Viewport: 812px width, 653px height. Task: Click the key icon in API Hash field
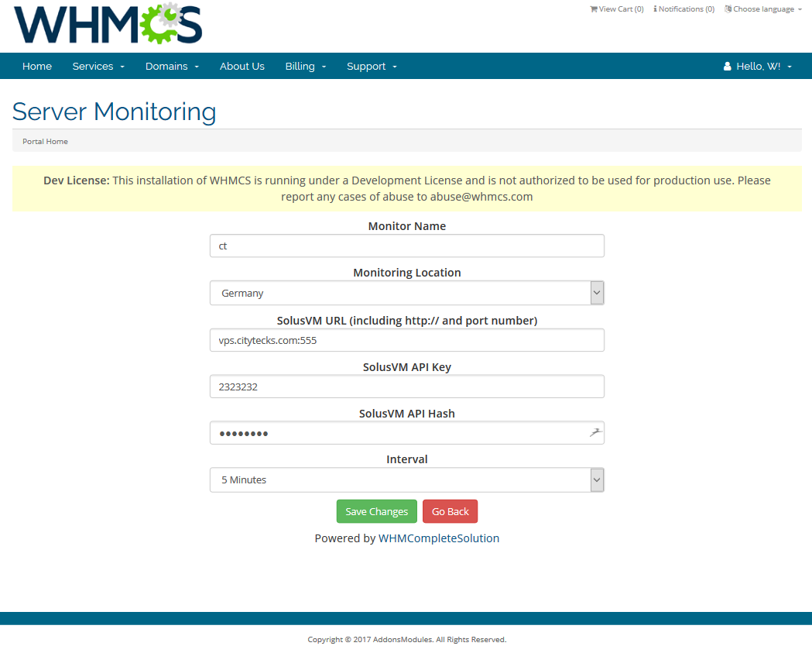[x=595, y=432]
